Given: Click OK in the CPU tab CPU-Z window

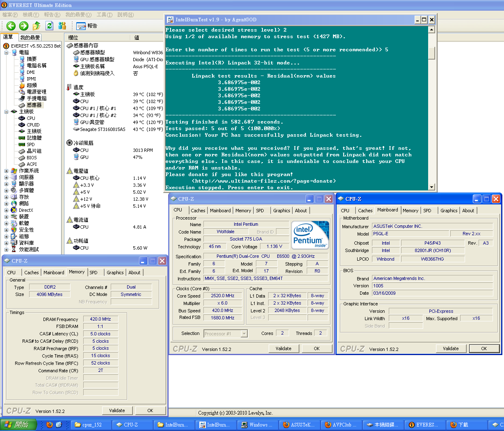Looking at the screenshot, I should pyautogui.click(x=317, y=348).
